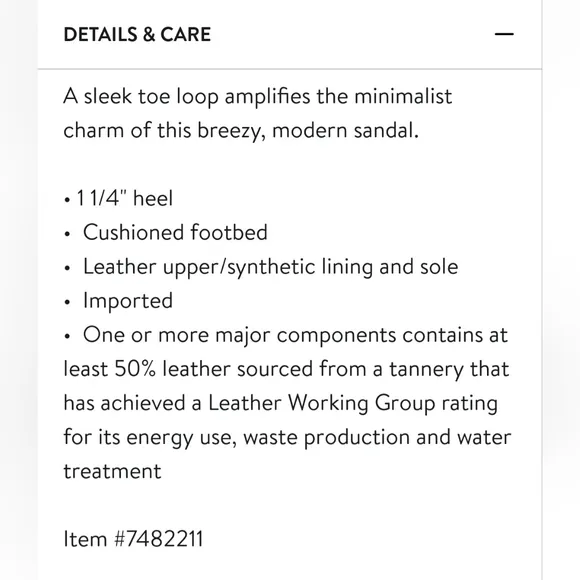Click the bullet dot before Imported
Viewport: 580px width, 580px height.
67,302
